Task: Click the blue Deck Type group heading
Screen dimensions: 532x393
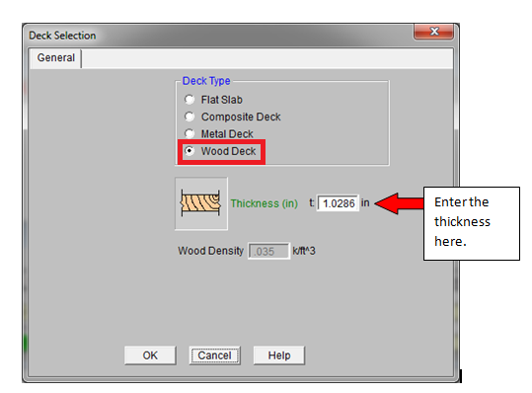Action: (206, 81)
